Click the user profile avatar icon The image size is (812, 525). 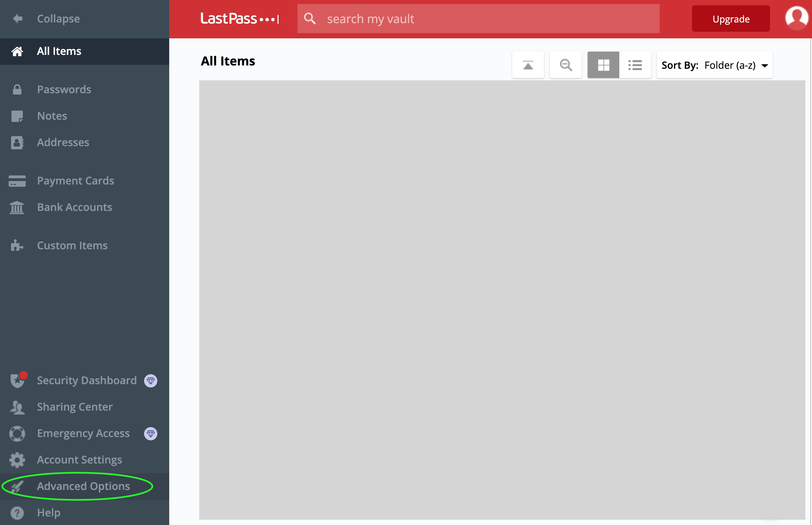pyautogui.click(x=796, y=19)
